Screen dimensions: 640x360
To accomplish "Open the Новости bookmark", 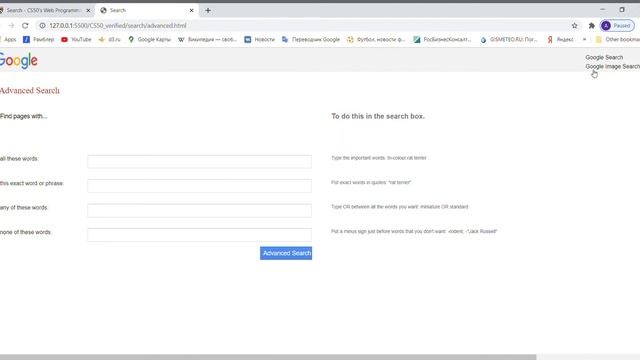I will tap(260, 40).
